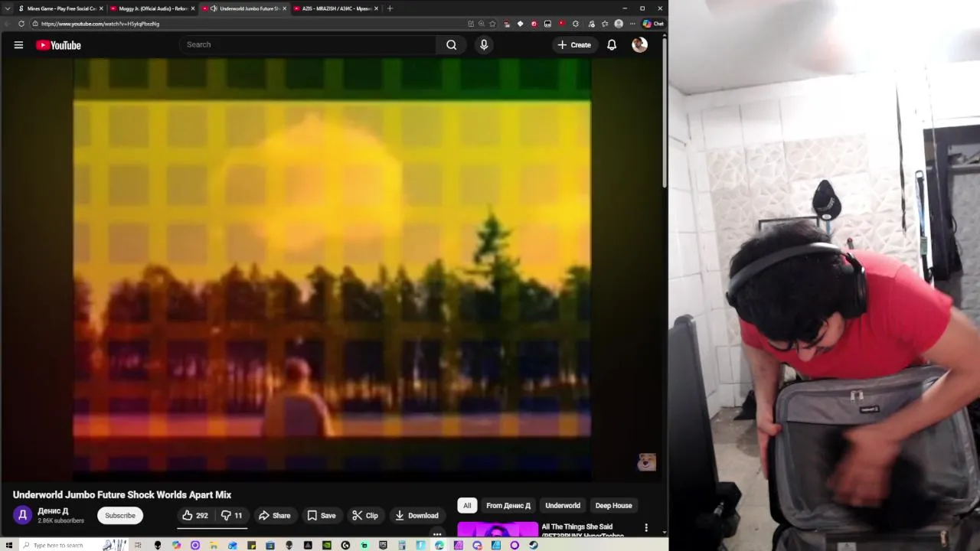This screenshot has height=551, width=980.
Task: Click the channel watermark in the video corner
Action: 647,461
